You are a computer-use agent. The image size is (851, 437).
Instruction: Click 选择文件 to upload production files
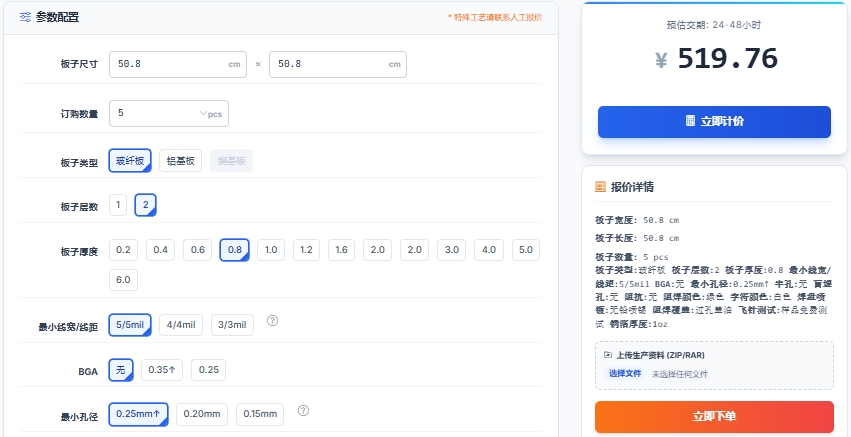click(624, 374)
